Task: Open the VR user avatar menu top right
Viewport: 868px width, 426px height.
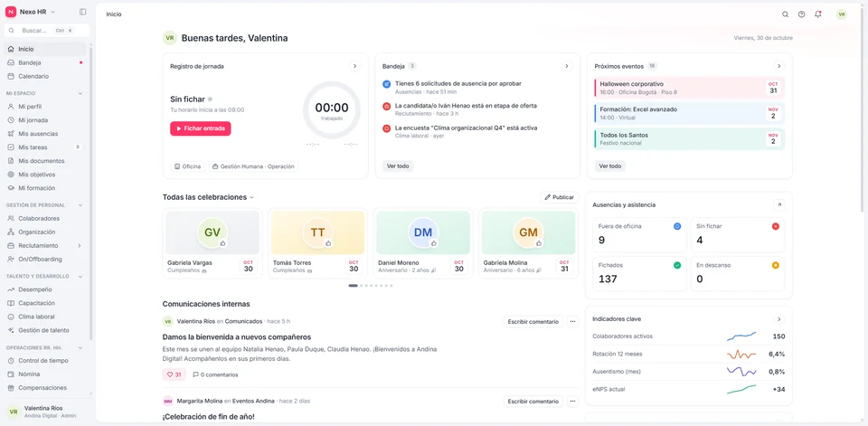Action: [842, 14]
